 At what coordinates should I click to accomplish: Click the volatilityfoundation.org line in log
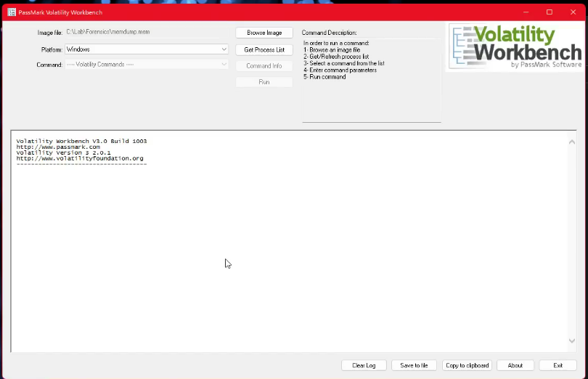pos(80,158)
